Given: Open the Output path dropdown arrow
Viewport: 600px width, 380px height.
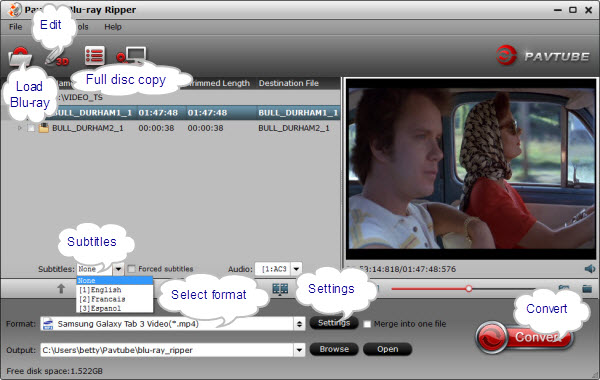Looking at the screenshot, I should pyautogui.click(x=299, y=350).
